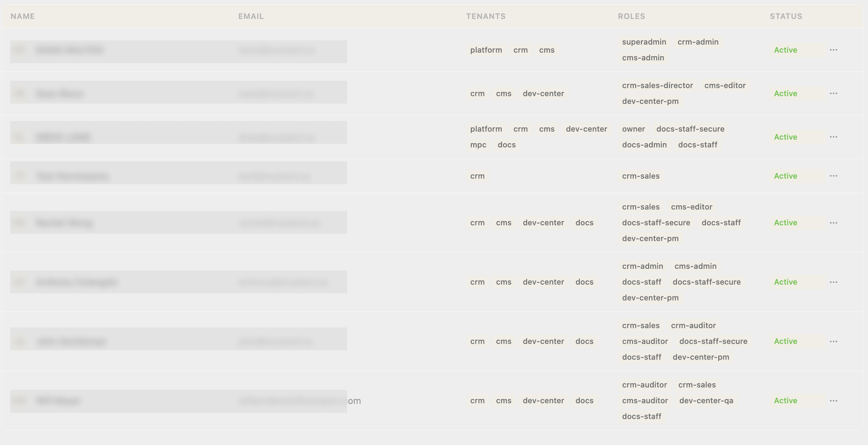Click Active status in the owner row
868x445 pixels.
[x=785, y=137]
